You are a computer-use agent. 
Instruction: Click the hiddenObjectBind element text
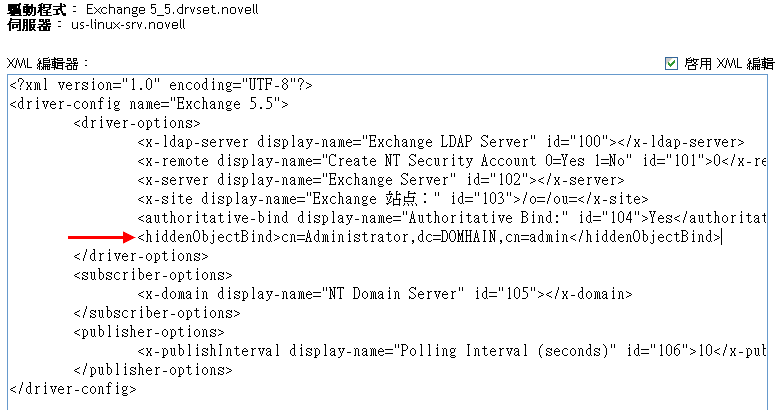point(429,237)
